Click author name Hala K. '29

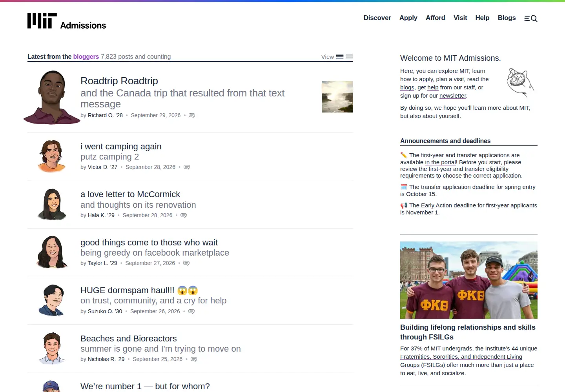[x=101, y=216]
